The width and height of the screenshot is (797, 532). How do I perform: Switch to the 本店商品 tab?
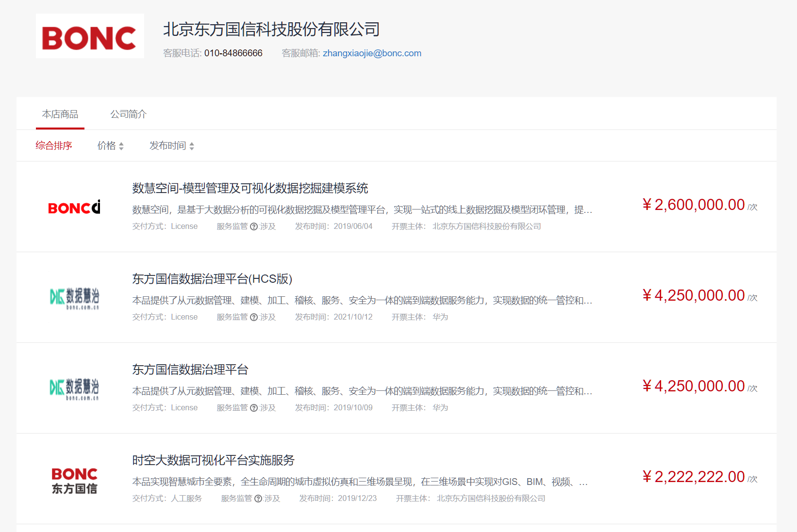60,114
